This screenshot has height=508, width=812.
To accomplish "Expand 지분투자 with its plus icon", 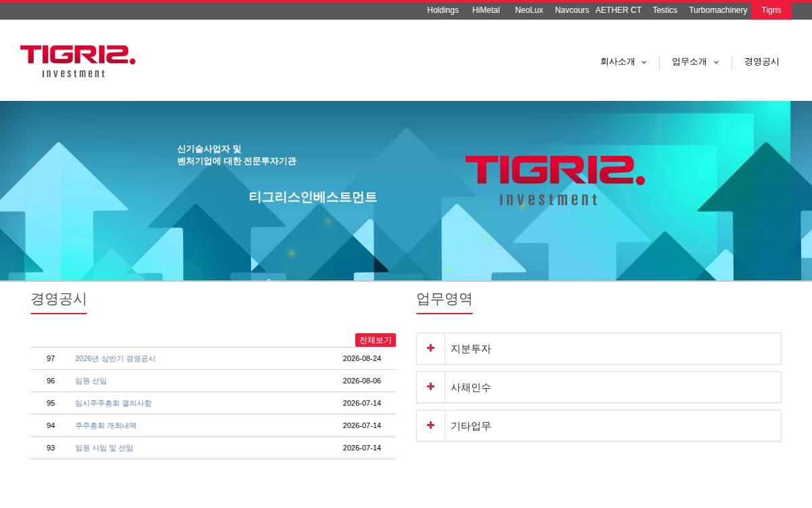I will 430,348.
